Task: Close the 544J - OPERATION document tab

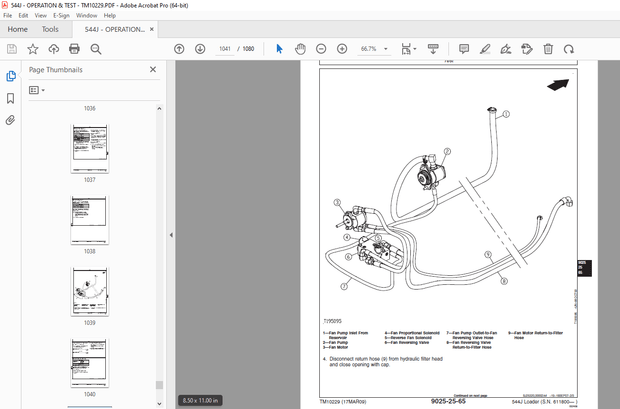Action: 152,29
